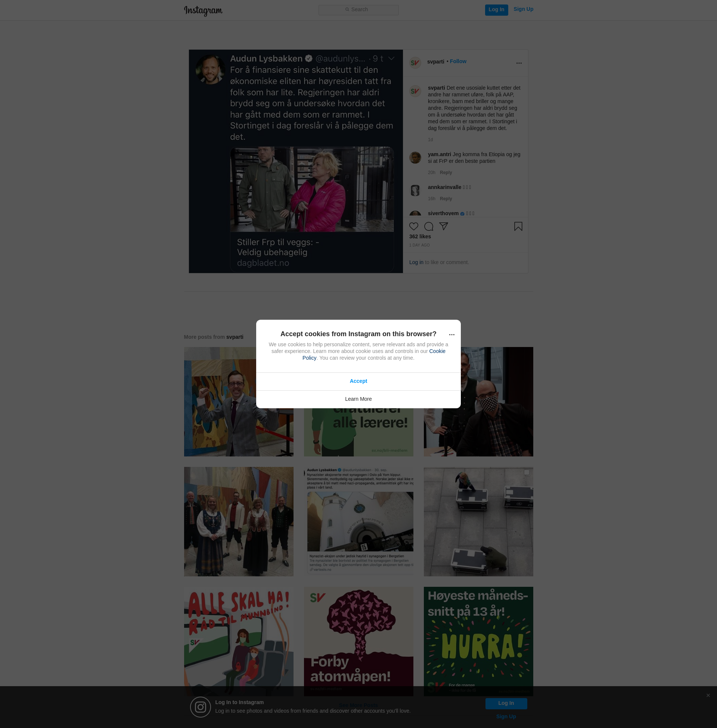Click Instagram camera icon in bottom banner
This screenshot has height=728, width=717.
point(200,707)
